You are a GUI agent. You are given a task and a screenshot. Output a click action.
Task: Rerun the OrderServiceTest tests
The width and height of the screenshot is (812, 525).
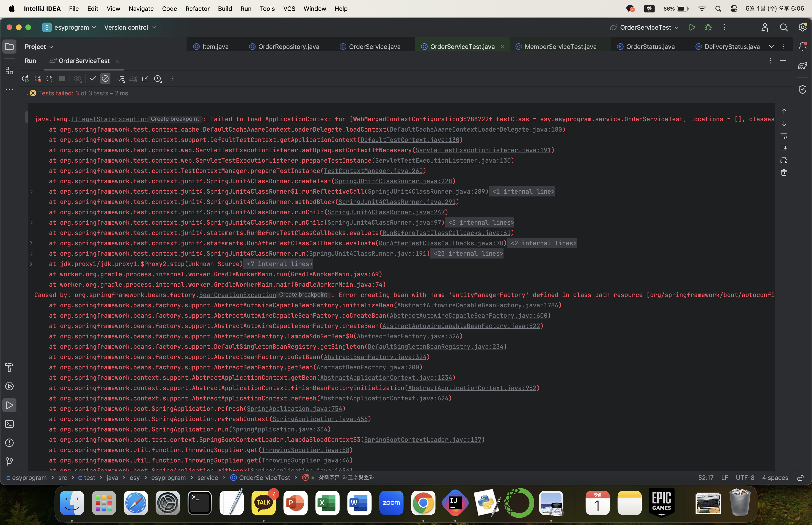pos(25,79)
